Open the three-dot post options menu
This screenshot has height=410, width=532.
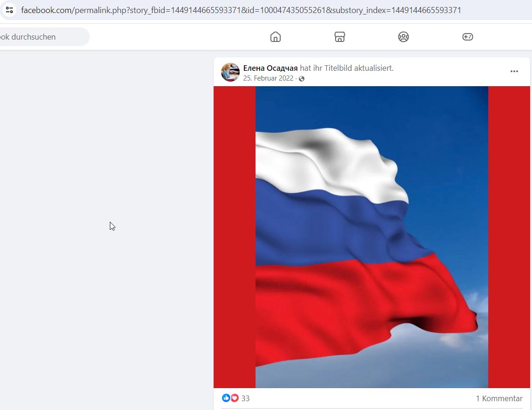coord(514,71)
